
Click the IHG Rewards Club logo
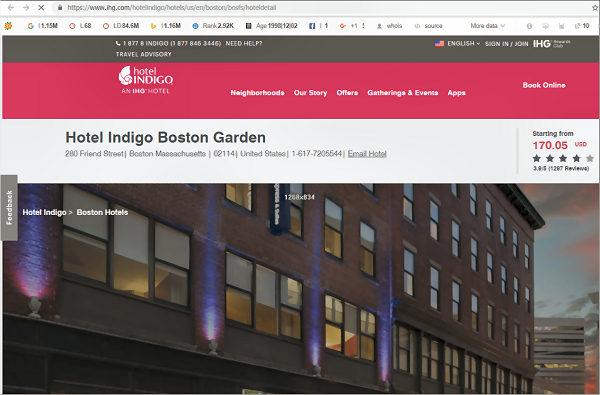[x=551, y=44]
